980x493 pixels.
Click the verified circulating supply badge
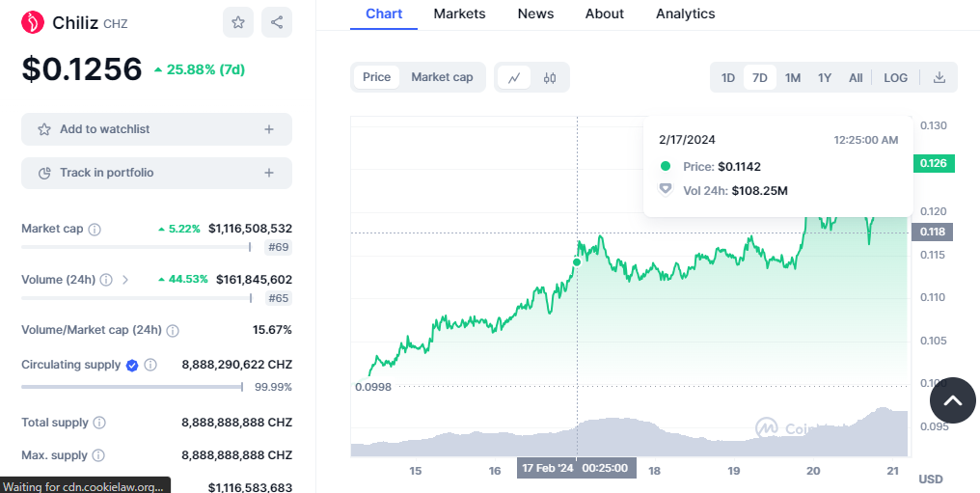pos(132,366)
